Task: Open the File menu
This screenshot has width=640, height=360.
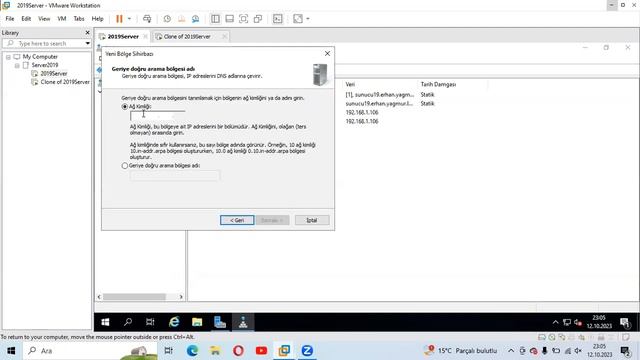Action: coord(10,19)
